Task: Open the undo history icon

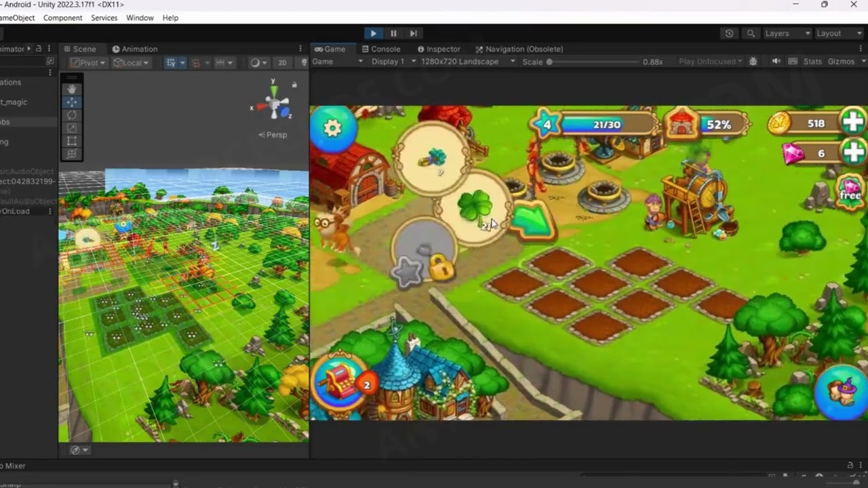Action: tap(729, 33)
